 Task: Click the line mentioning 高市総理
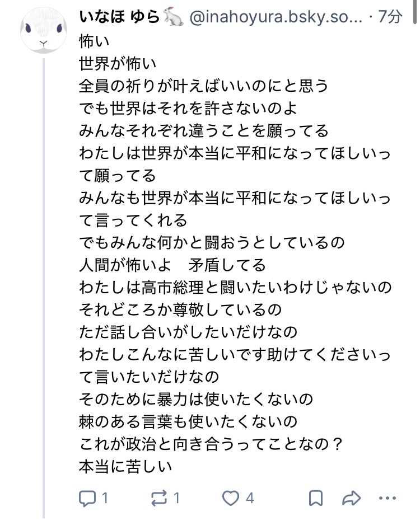coord(235,288)
